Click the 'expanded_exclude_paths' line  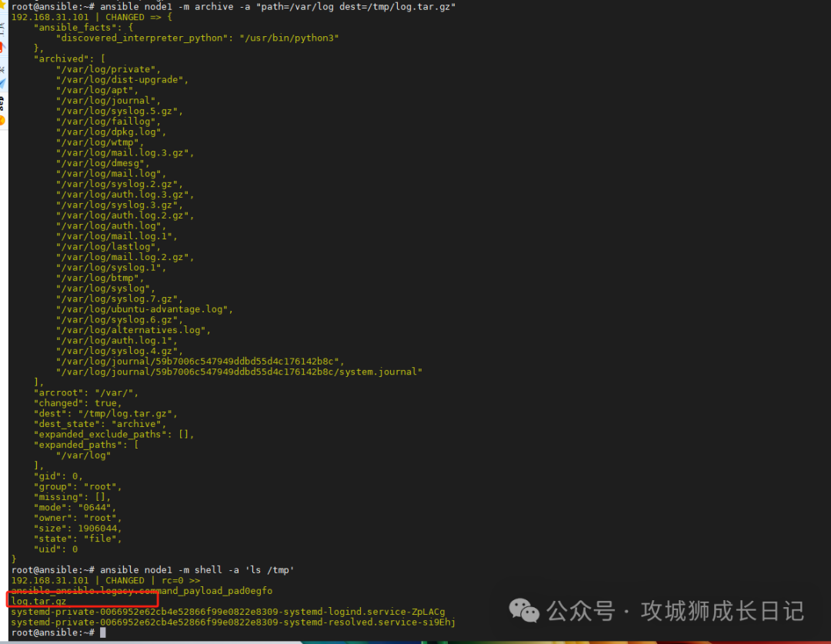point(114,435)
